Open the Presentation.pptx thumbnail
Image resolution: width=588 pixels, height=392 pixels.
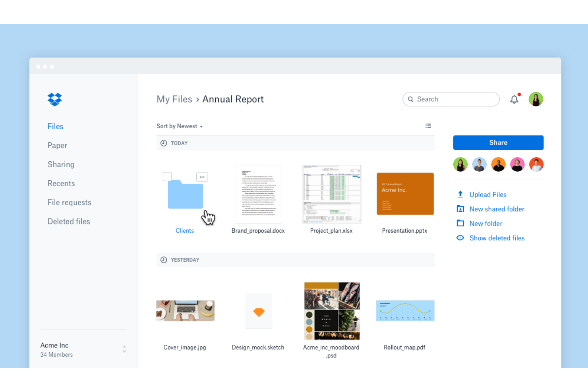point(405,193)
